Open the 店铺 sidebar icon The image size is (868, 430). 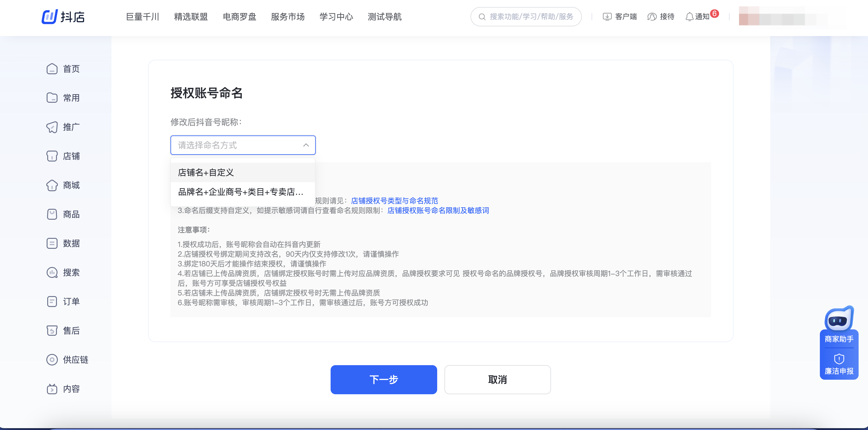tap(52, 156)
